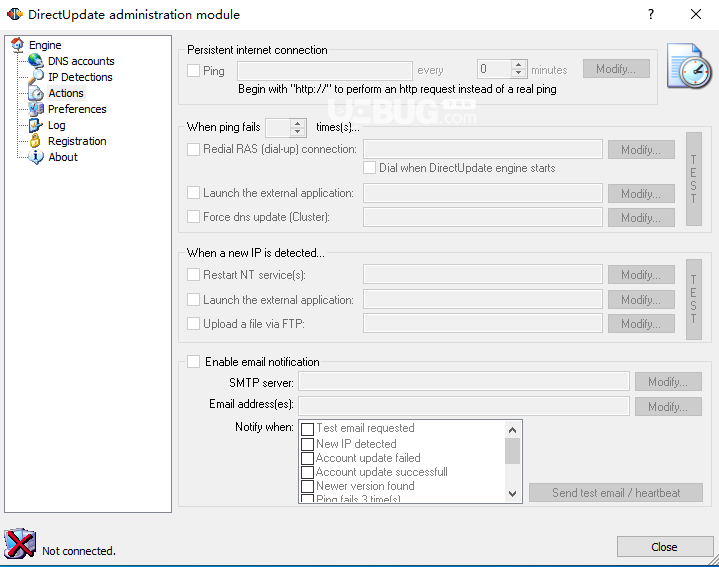
Task: Click the Email address(es) text field
Action: pos(464,406)
